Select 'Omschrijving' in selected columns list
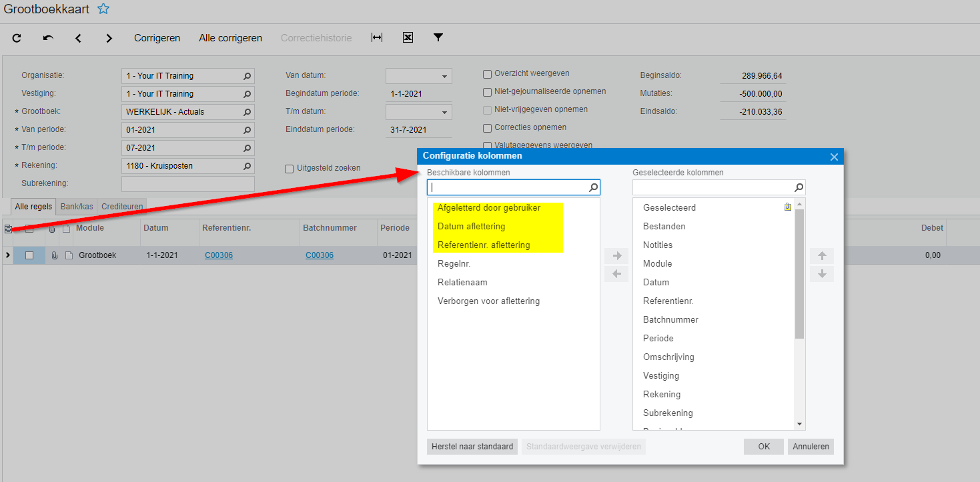Screen dimensions: 980x482 point(714,357)
